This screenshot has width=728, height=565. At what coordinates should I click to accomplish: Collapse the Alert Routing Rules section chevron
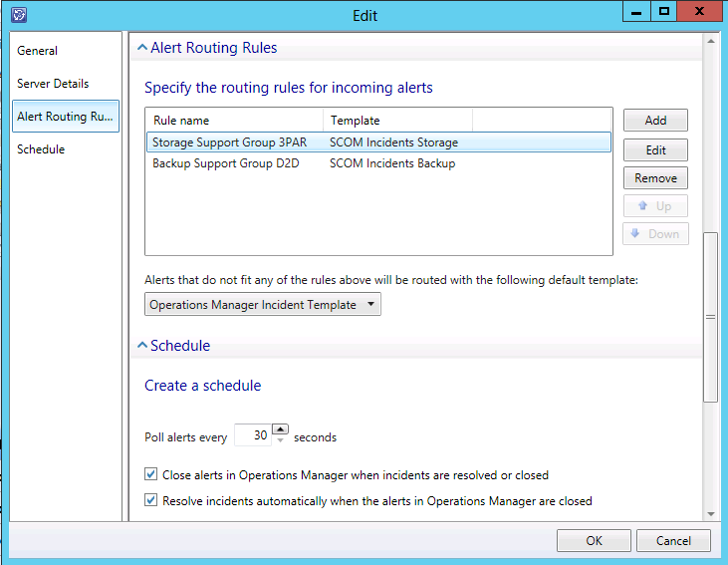(141, 48)
